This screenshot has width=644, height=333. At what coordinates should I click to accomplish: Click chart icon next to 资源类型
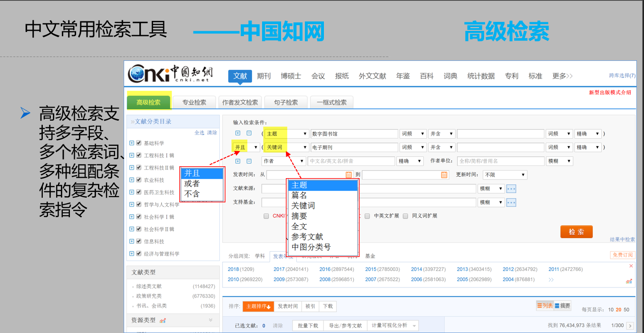click(163, 320)
